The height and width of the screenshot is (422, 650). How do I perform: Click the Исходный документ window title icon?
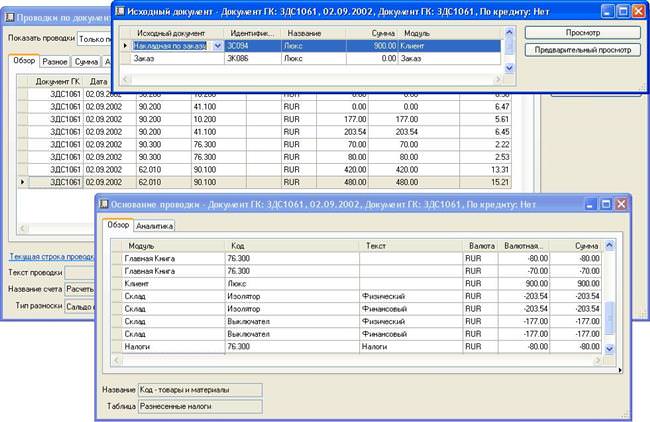tap(120, 11)
